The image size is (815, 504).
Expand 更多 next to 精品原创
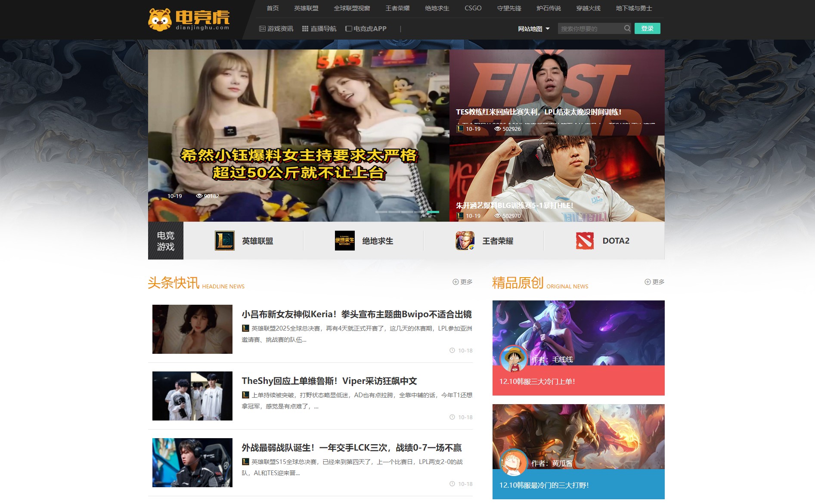tap(654, 282)
